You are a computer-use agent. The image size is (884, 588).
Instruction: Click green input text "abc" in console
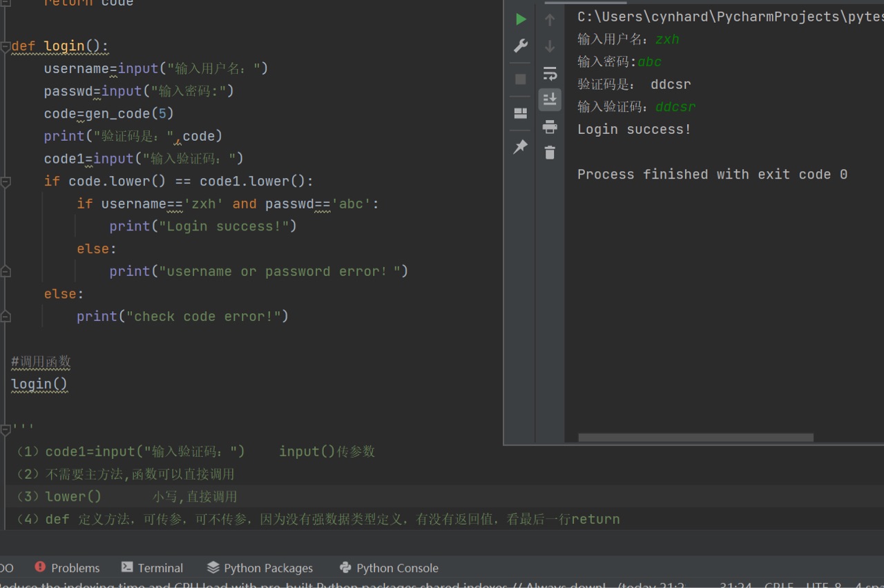click(650, 62)
